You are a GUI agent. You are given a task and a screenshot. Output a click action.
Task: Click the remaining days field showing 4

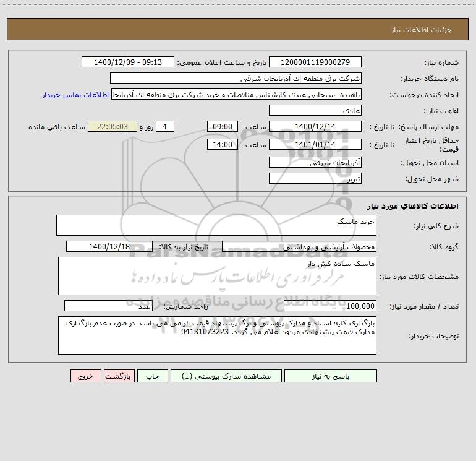pyautogui.click(x=165, y=126)
